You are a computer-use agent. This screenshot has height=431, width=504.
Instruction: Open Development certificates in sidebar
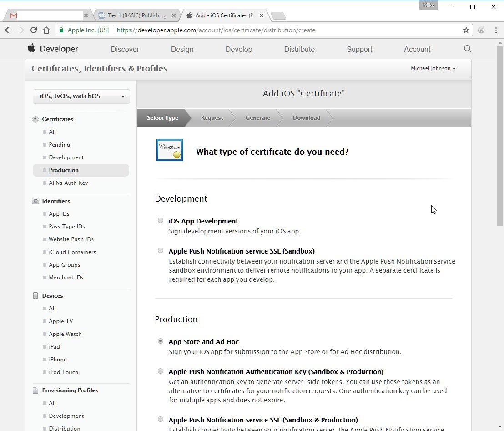tap(66, 157)
